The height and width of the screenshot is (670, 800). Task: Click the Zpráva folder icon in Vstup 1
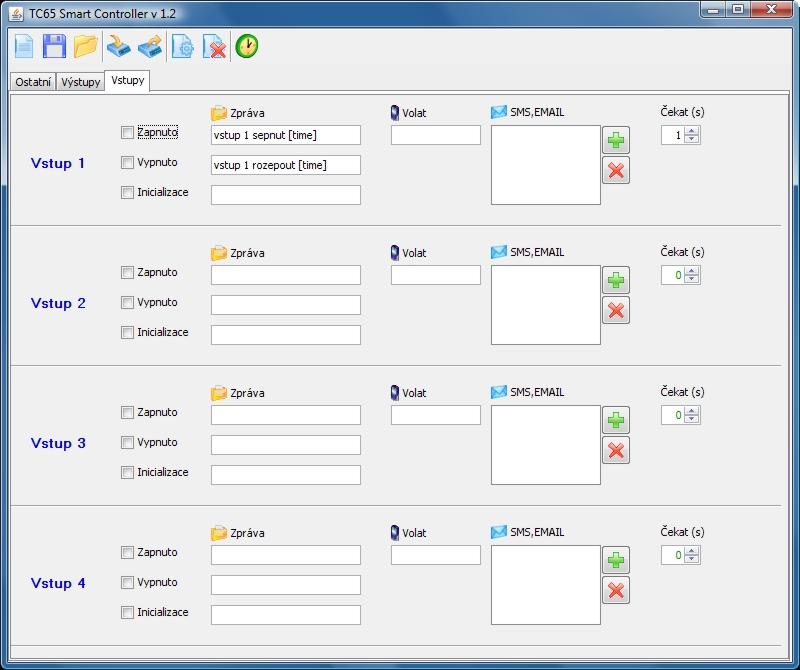[218, 113]
